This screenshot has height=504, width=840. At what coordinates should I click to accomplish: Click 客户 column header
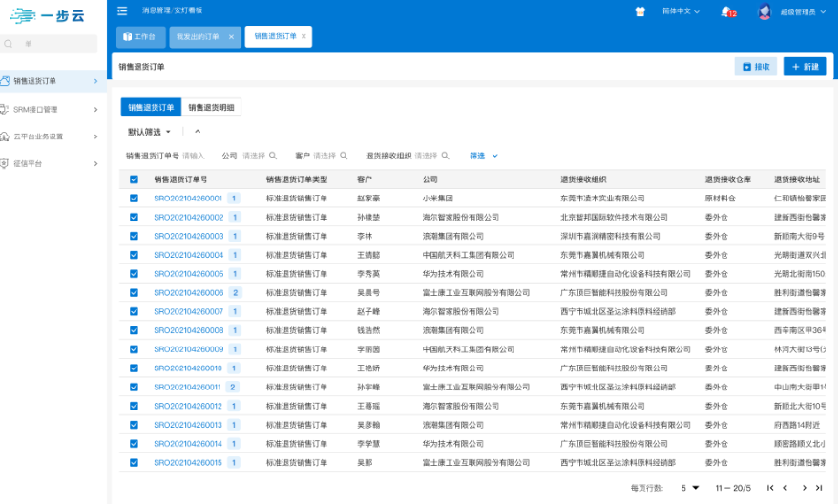click(365, 179)
